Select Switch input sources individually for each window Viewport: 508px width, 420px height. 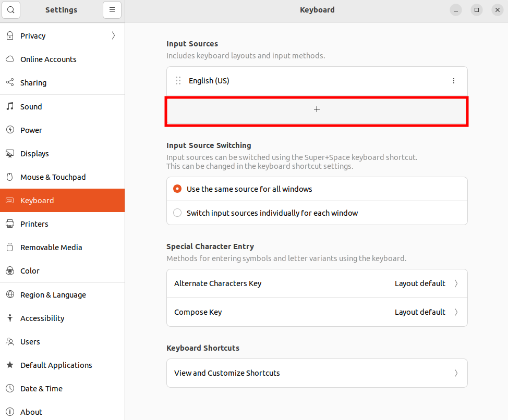[x=177, y=213]
